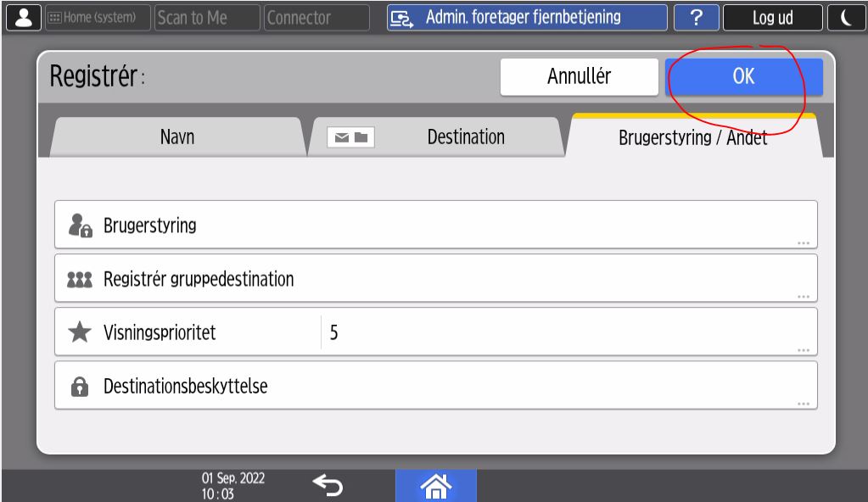The width and height of the screenshot is (868, 502).
Task: Tap the remote operation admin icon
Action: 401,18
